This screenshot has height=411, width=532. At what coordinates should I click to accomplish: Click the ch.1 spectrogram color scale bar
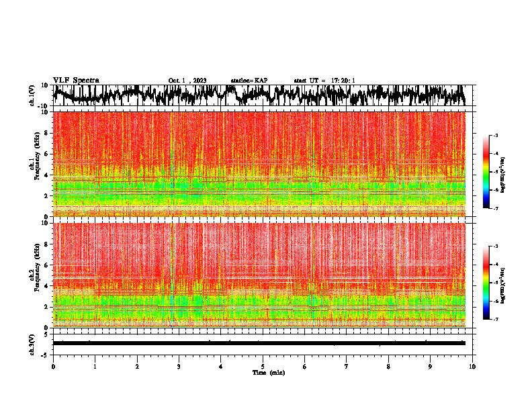click(486, 172)
